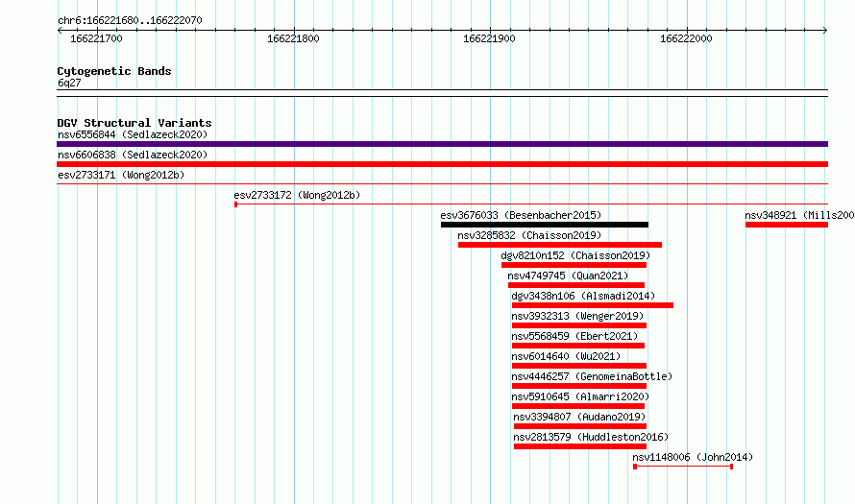Click ruler position 166221900
Screen dimensions: 855x504
tap(489, 38)
